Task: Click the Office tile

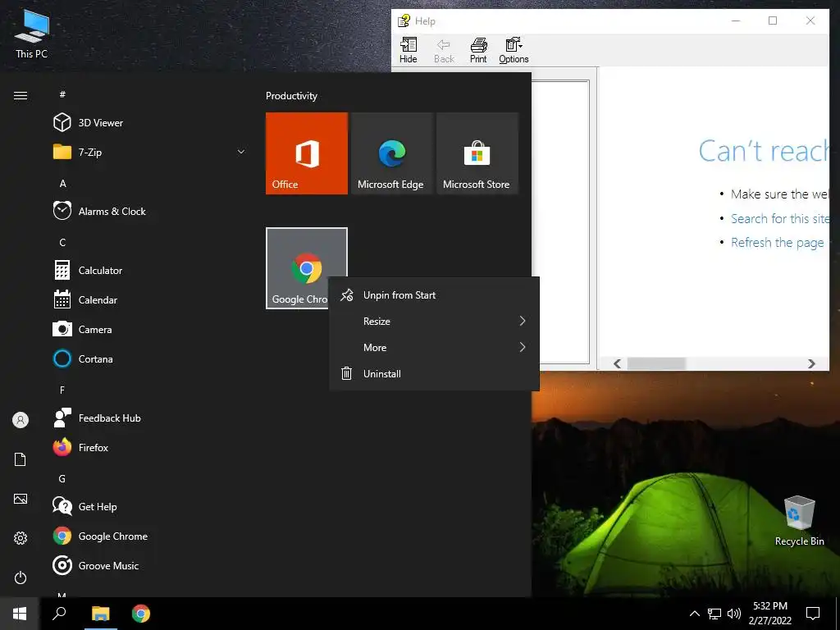Action: point(307,153)
